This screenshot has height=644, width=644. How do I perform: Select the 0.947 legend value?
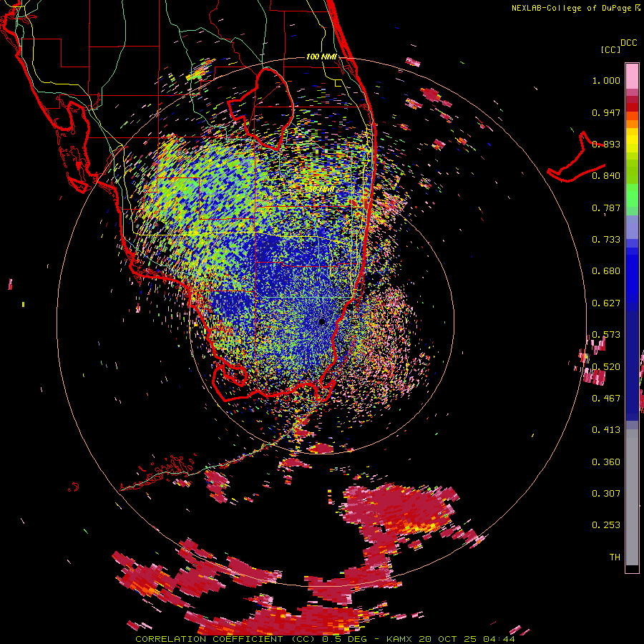click(606, 112)
